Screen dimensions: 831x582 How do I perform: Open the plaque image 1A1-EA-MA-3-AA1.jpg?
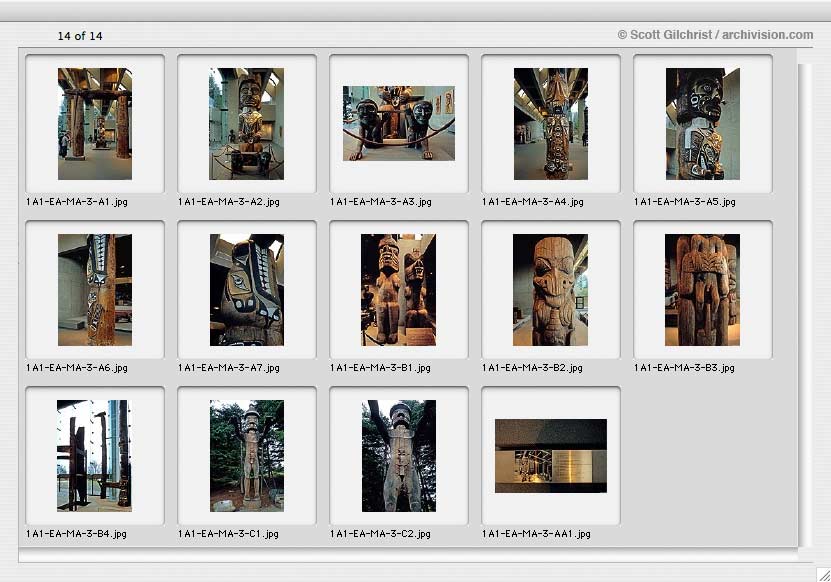click(x=551, y=456)
